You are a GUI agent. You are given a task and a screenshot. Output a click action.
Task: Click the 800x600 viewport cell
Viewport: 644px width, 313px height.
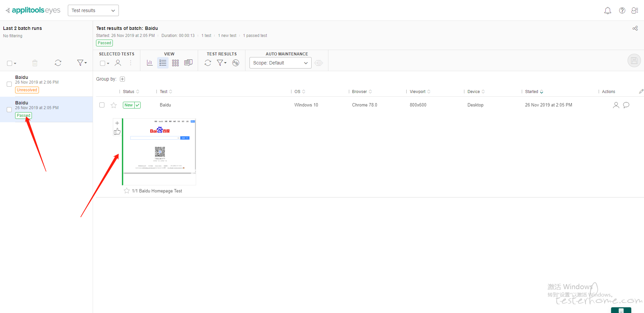point(418,105)
